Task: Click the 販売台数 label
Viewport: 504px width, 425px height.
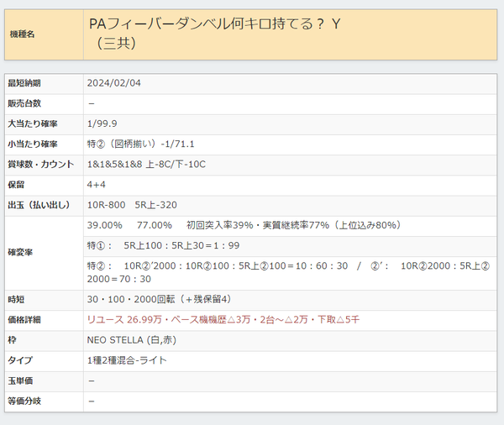Action: [24, 103]
